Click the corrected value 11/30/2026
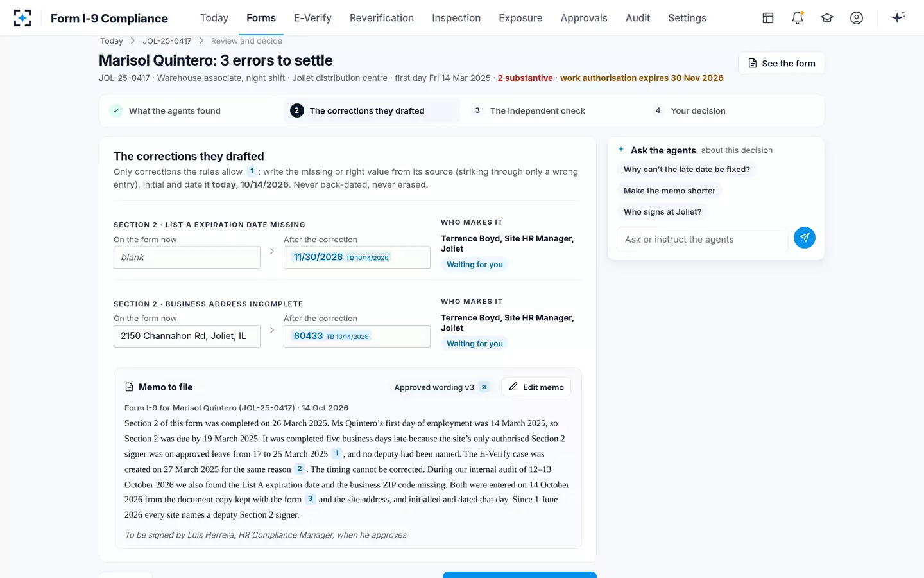 (x=318, y=257)
